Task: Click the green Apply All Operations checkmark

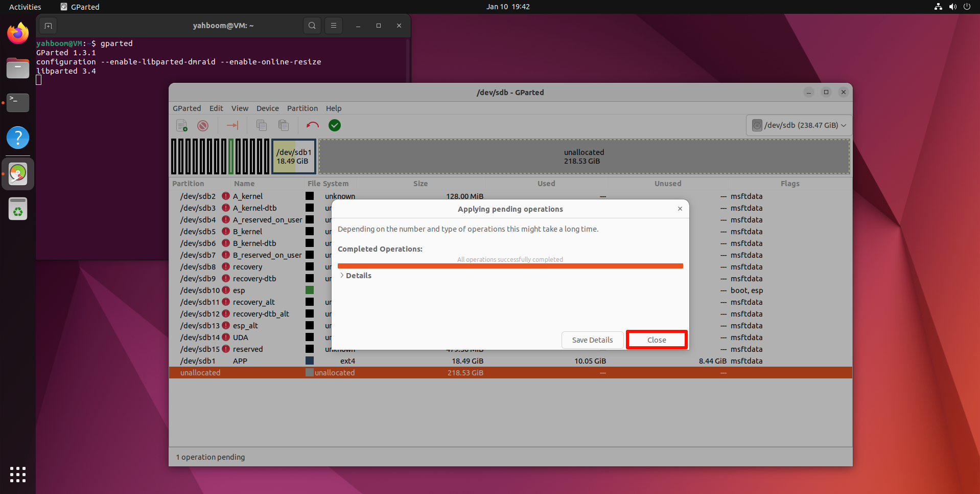Action: coord(335,126)
